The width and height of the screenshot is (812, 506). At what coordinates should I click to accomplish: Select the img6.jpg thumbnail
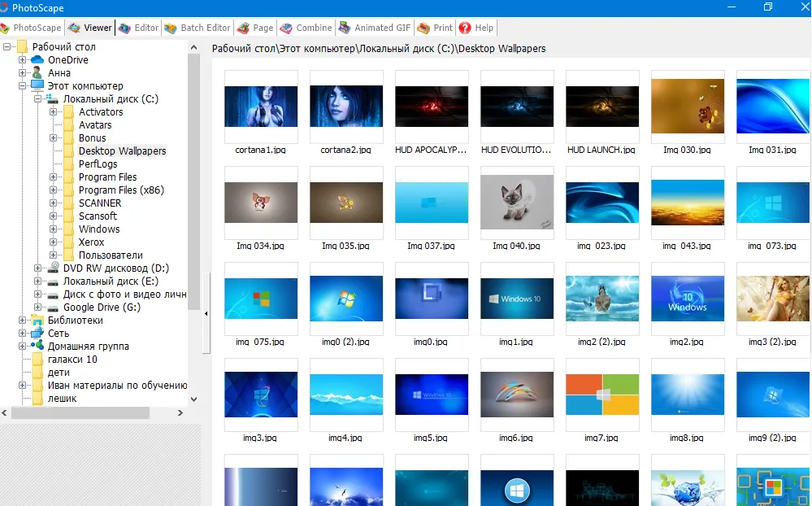tap(517, 394)
